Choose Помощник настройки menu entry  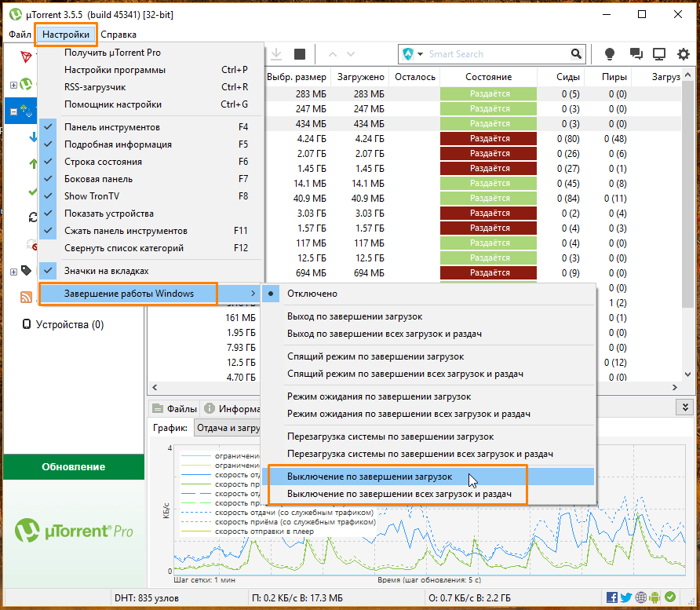(151, 104)
